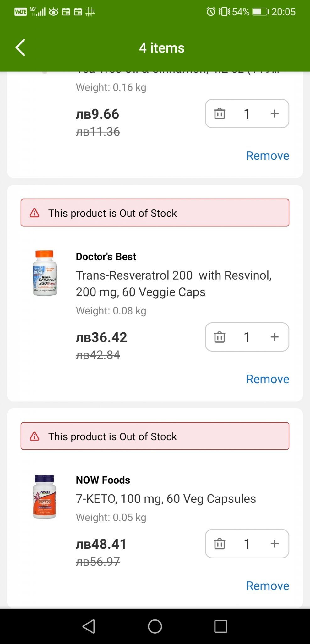Tap Android recent apps square
This screenshot has height=644, width=310.
tap(220, 626)
